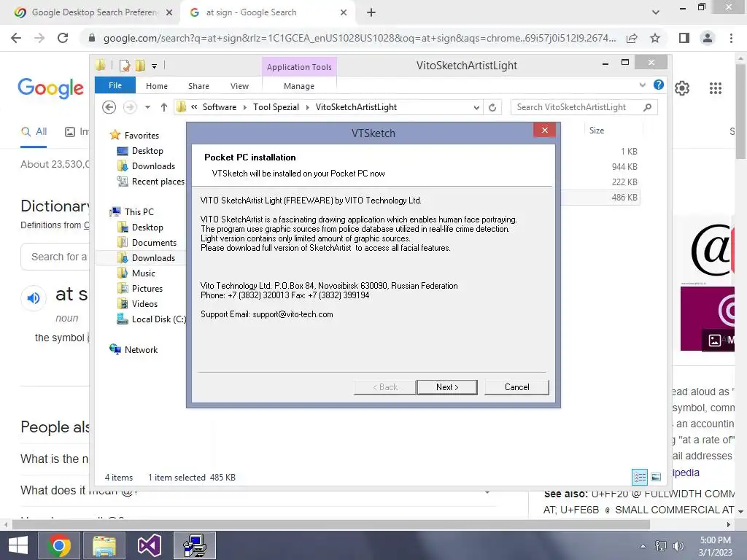This screenshot has height=560, width=747.
Task: Open Windows Start button
Action: (x=18, y=545)
